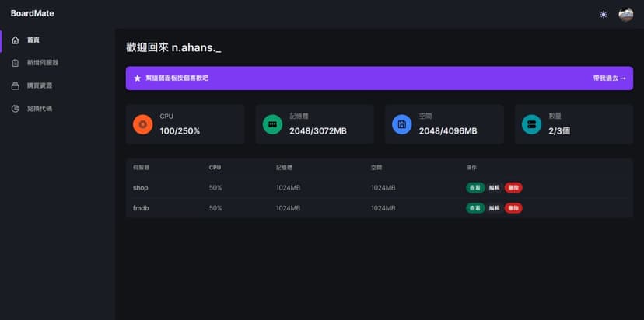Click the home icon in the sidebar
This screenshot has width=644, height=320.
(x=15, y=40)
